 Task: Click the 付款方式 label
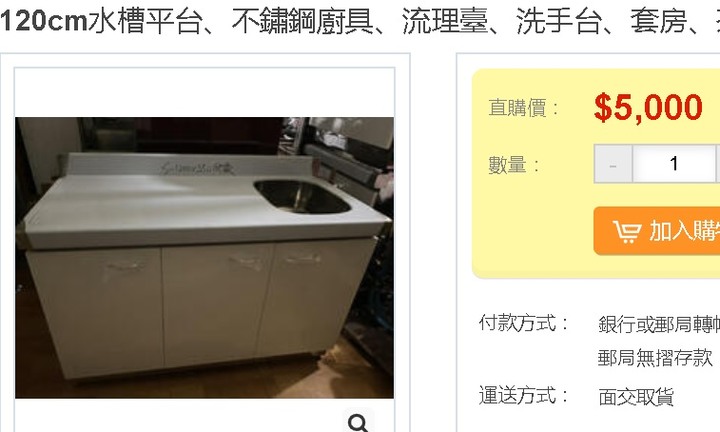[523, 323]
